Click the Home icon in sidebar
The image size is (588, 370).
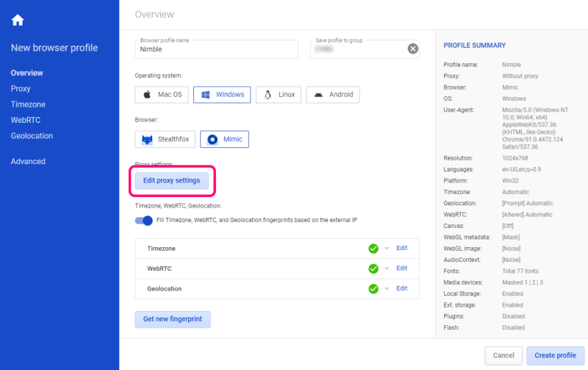point(18,20)
